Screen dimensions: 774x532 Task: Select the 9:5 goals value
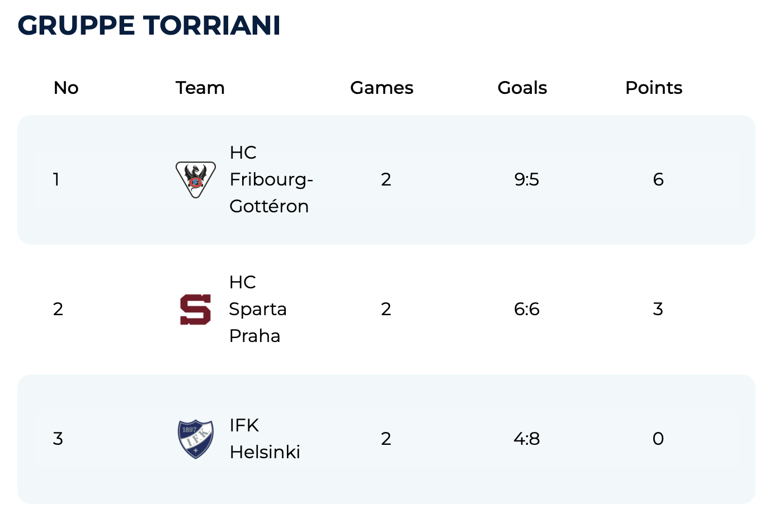527,179
